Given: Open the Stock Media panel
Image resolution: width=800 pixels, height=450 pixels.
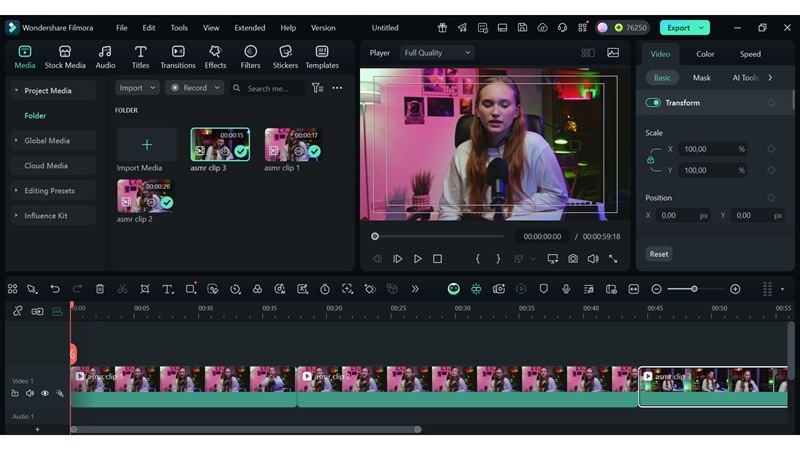Looking at the screenshot, I should (65, 57).
